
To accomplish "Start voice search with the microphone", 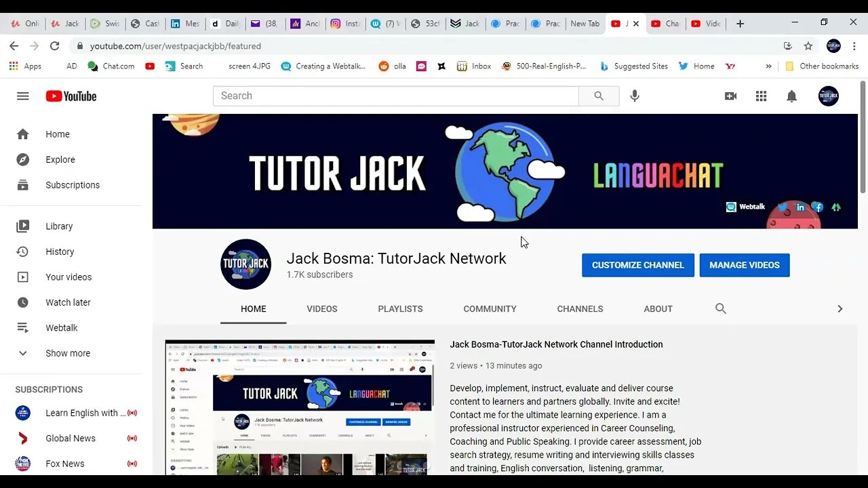I will pos(635,96).
